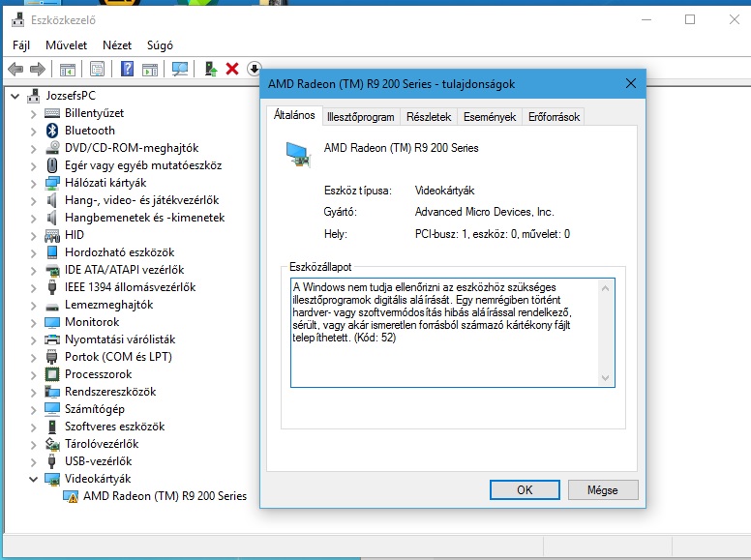Click the Device Manager title bar icon
The height and width of the screenshot is (560, 751).
[x=17, y=19]
